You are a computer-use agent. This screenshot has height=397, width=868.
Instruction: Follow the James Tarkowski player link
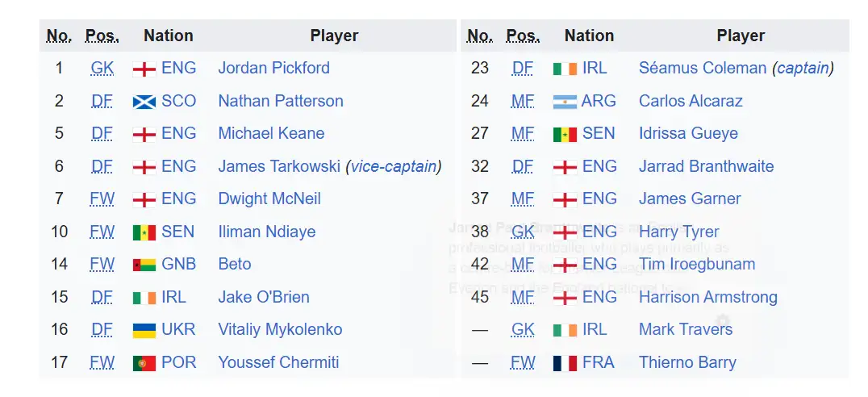tap(279, 166)
